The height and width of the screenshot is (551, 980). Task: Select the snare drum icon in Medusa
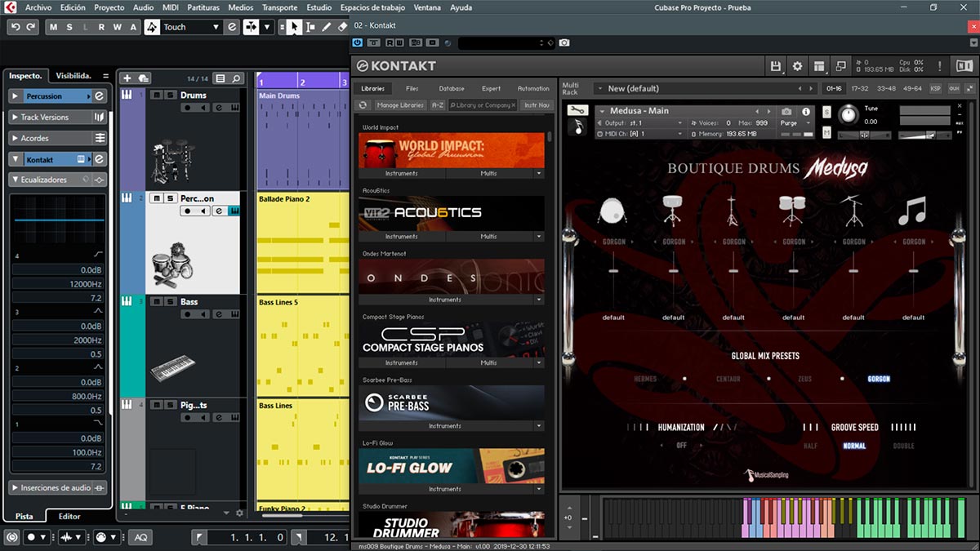(673, 210)
